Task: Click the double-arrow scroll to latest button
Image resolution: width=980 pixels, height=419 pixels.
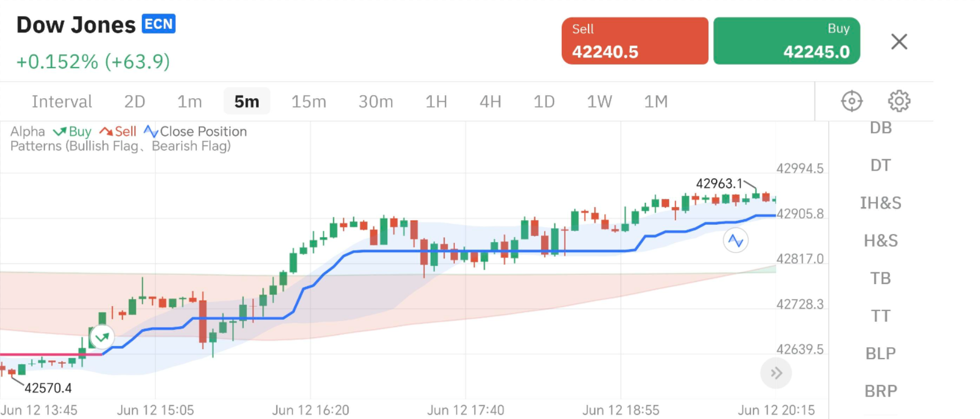Action: 776,373
